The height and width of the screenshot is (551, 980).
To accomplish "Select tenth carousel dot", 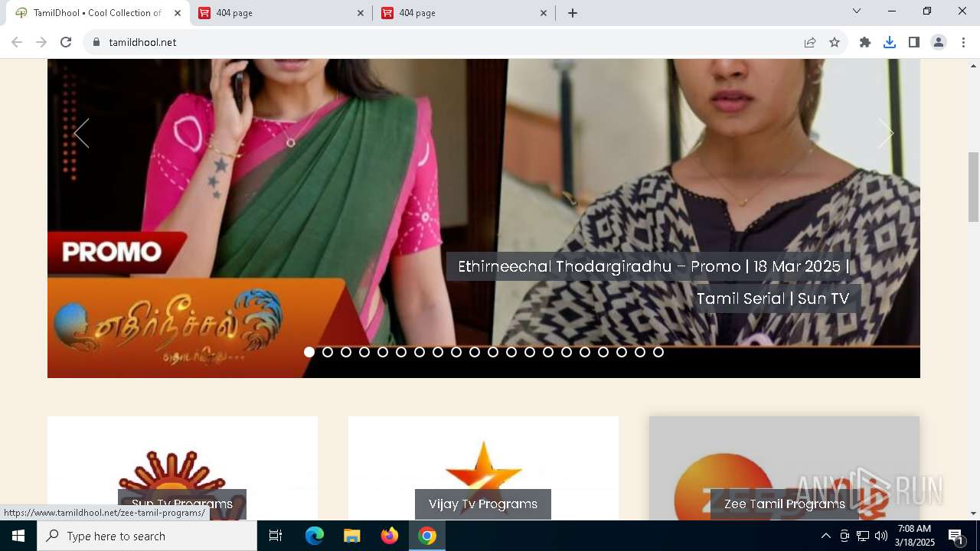I will pos(475,352).
